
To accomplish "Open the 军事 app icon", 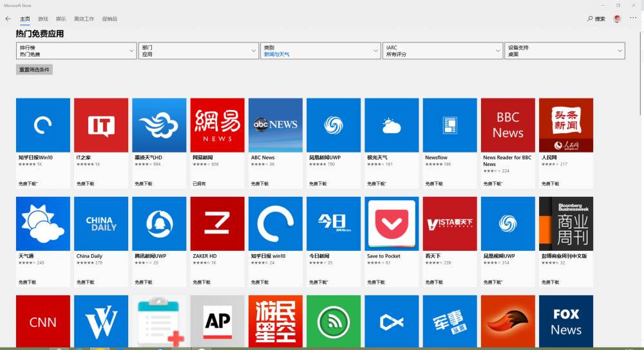I will 450,321.
